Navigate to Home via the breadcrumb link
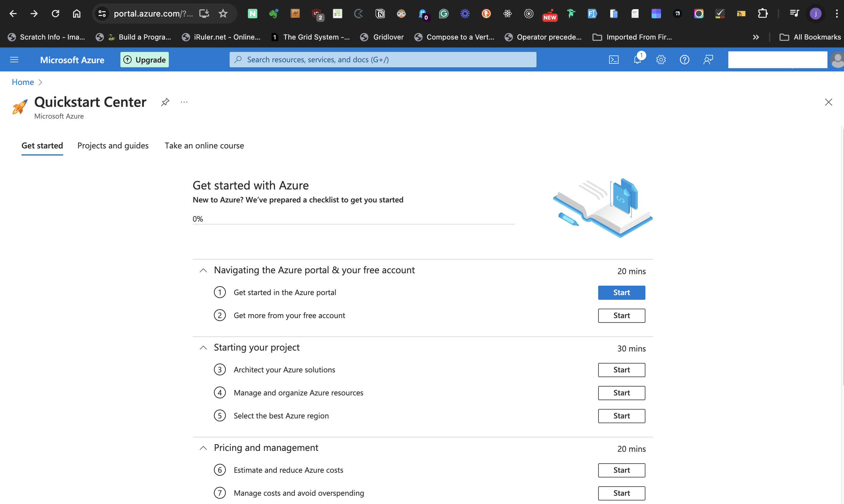 point(22,82)
